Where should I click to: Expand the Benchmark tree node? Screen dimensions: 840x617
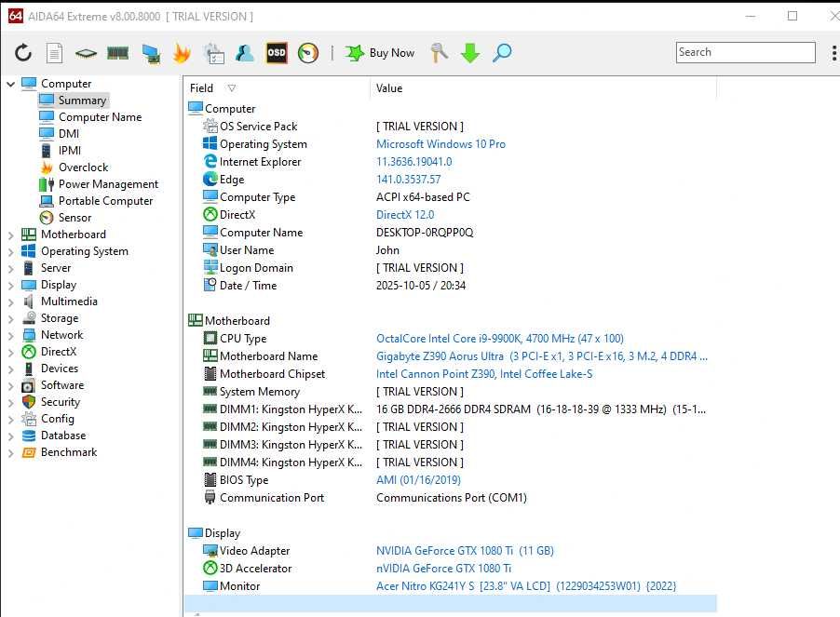10,452
